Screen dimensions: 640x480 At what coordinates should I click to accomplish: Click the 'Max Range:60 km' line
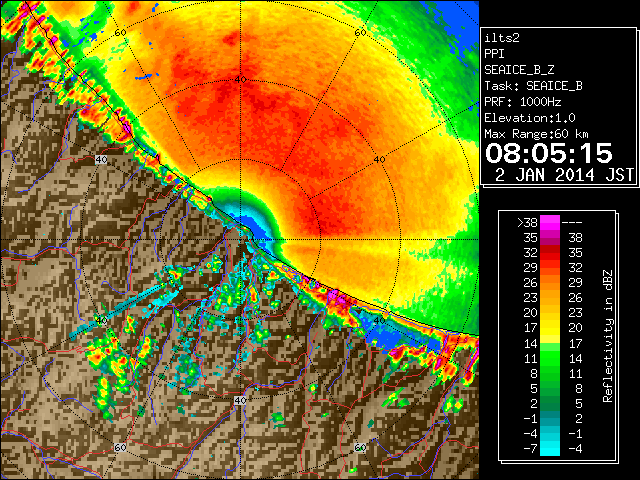537,134
